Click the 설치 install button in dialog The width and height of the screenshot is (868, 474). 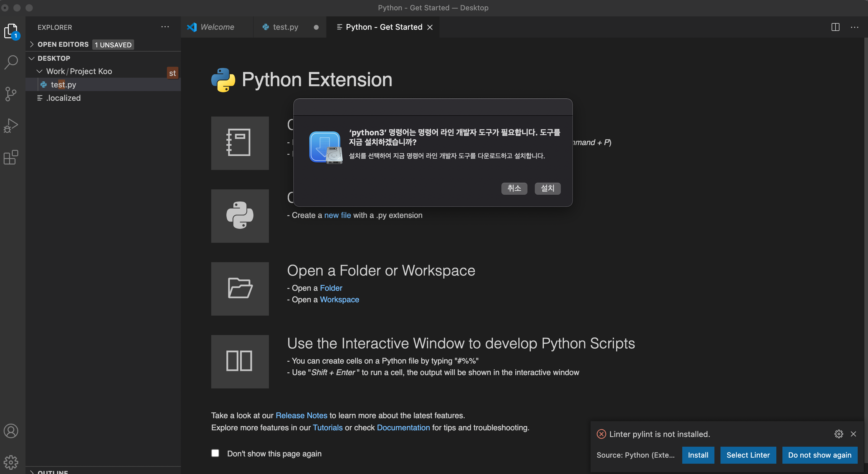click(547, 188)
